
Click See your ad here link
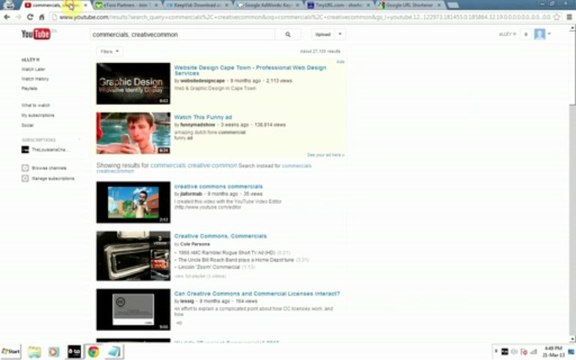(x=325, y=155)
